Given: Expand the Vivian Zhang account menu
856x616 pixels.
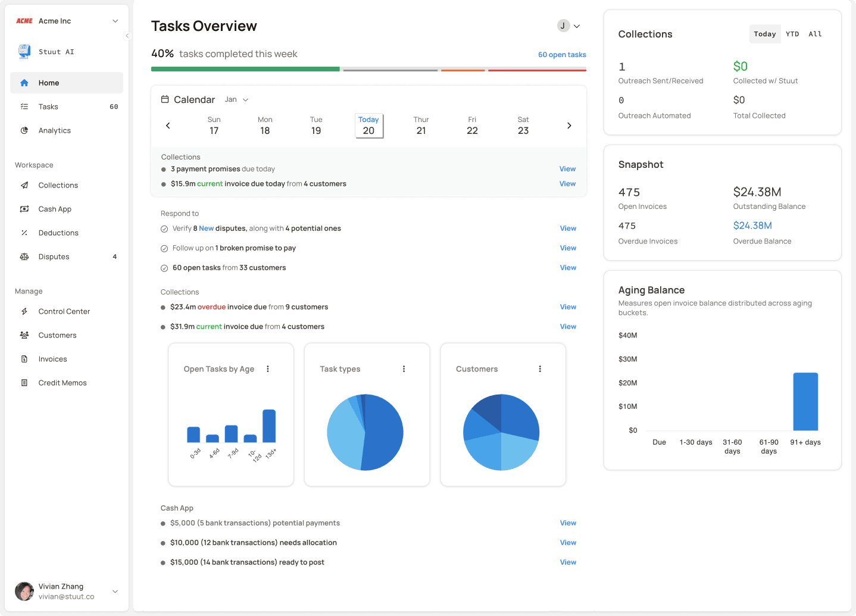Looking at the screenshot, I should click(x=115, y=591).
